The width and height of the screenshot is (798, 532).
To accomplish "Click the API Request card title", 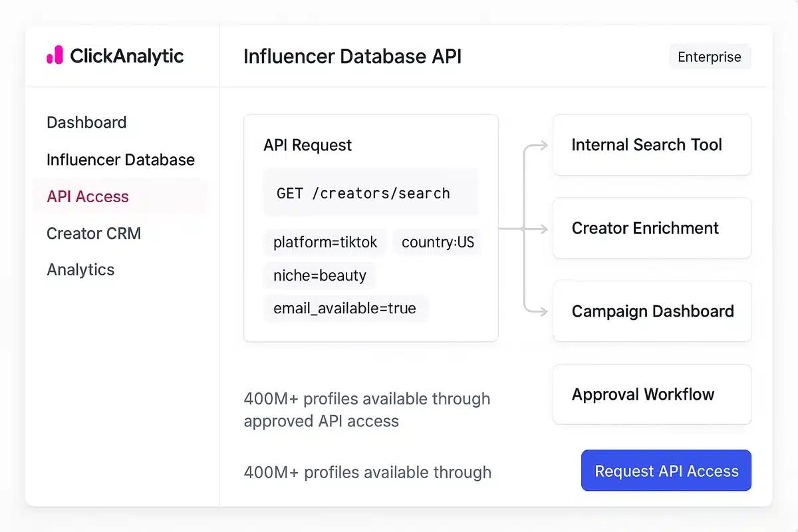I will click(x=308, y=145).
